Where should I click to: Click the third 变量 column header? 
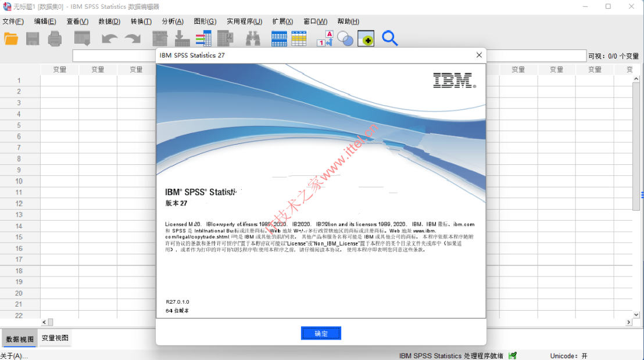click(x=136, y=69)
